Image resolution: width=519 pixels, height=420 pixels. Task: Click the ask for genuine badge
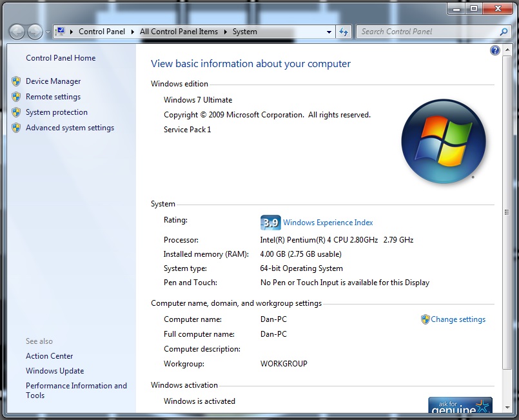coord(460,405)
